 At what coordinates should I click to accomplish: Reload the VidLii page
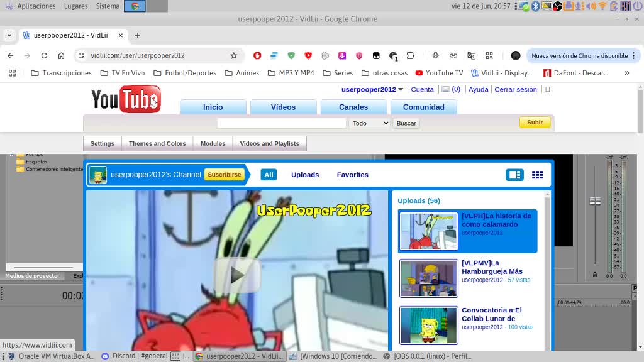point(45,55)
